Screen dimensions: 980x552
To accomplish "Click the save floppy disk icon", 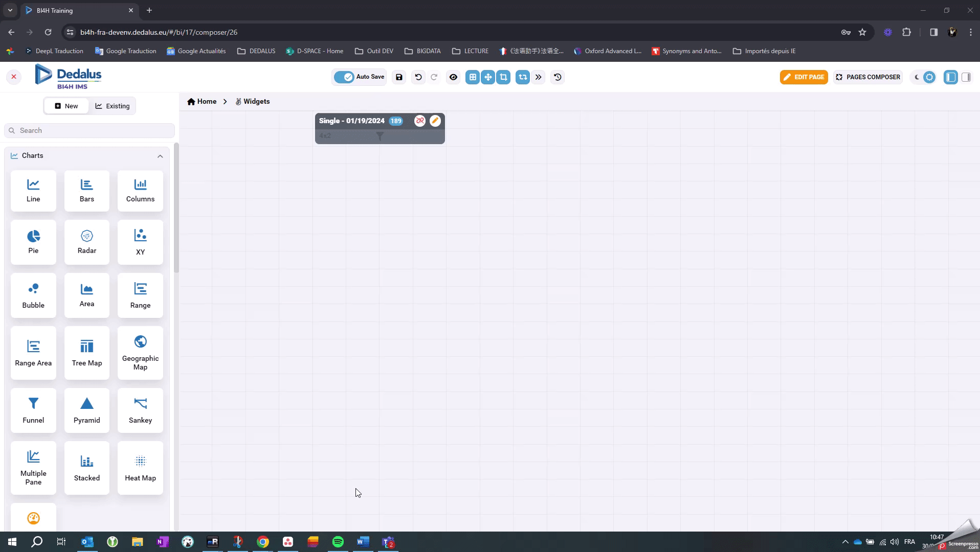I will click(x=399, y=77).
